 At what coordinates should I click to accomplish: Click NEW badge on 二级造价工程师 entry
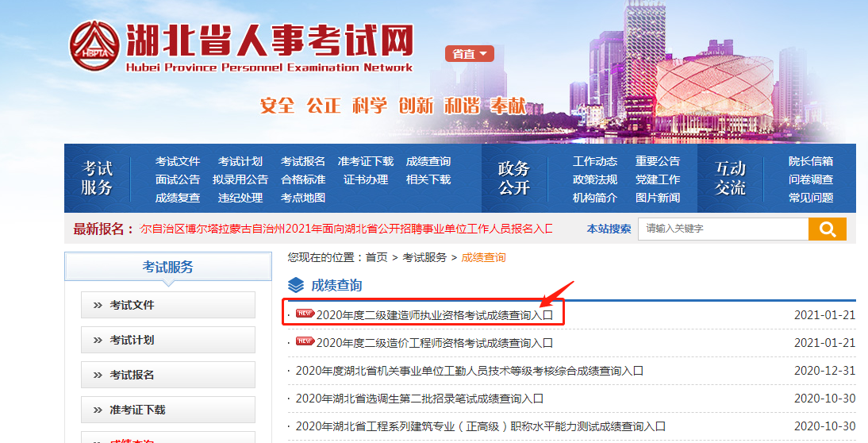tap(305, 342)
